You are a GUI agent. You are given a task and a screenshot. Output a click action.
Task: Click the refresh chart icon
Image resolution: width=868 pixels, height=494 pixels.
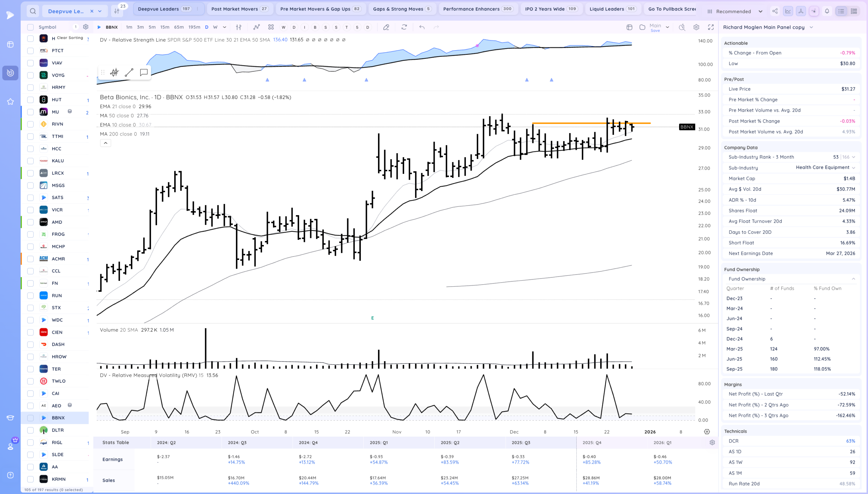click(x=404, y=27)
